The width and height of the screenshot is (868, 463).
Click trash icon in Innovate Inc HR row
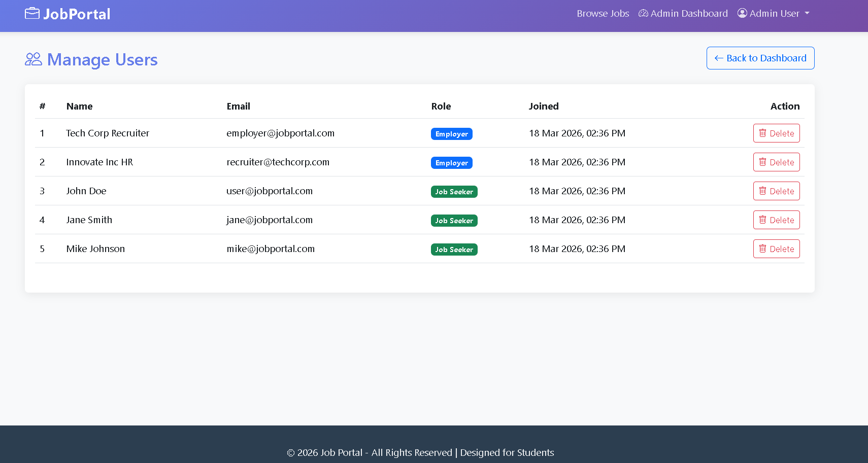coord(762,162)
